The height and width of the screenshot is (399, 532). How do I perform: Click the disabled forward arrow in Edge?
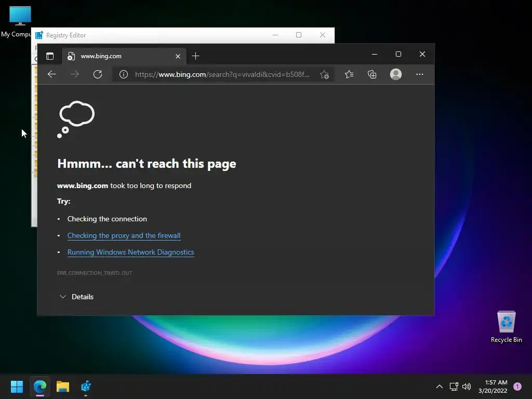tap(75, 74)
